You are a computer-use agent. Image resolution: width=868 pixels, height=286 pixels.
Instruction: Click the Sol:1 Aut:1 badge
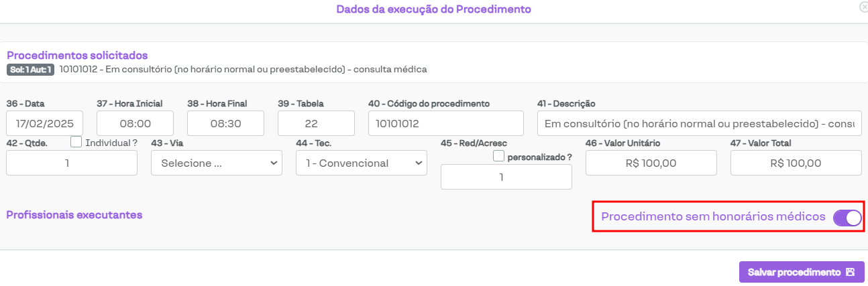tap(30, 70)
